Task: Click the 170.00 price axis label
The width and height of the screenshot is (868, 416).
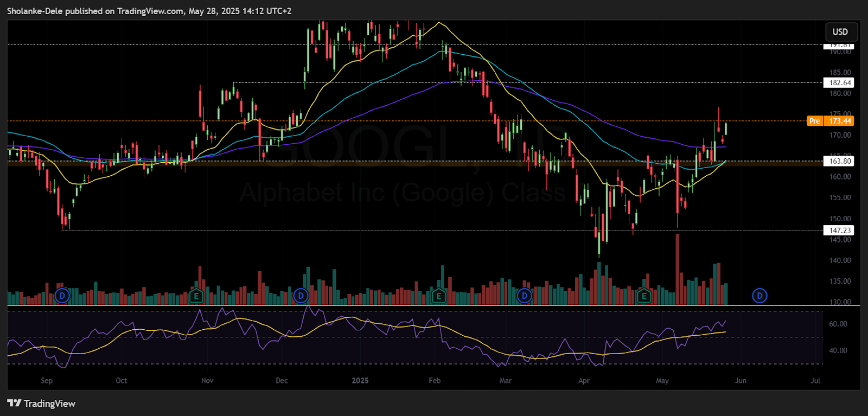Action: pos(840,135)
